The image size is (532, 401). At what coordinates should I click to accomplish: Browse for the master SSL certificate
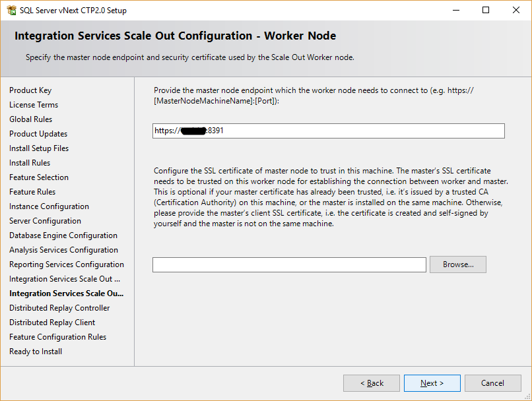[457, 264]
